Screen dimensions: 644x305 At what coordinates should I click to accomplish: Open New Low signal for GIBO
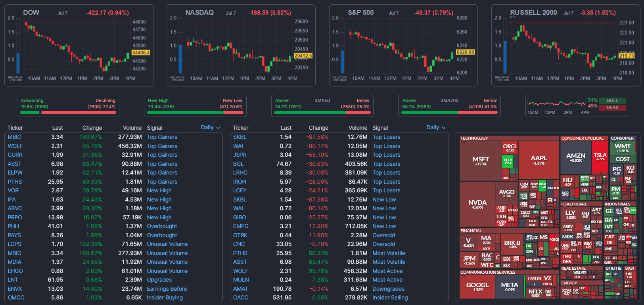pos(384,217)
